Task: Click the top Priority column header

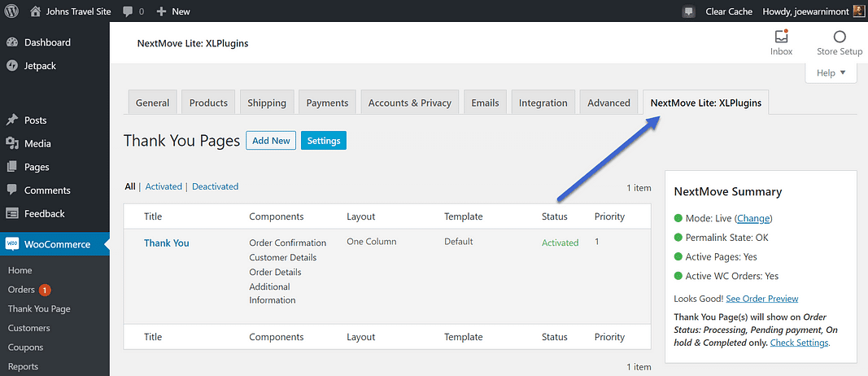Action: (609, 216)
